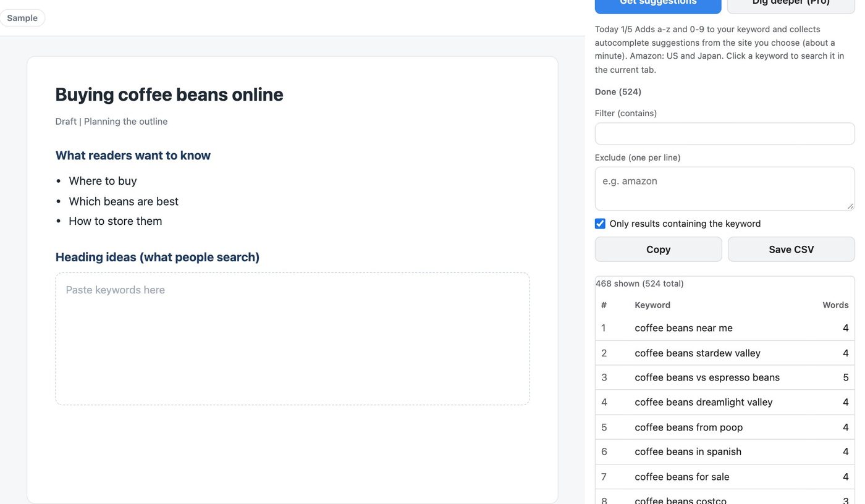Select keyword coffee beans dreamlight valley

pos(704,402)
